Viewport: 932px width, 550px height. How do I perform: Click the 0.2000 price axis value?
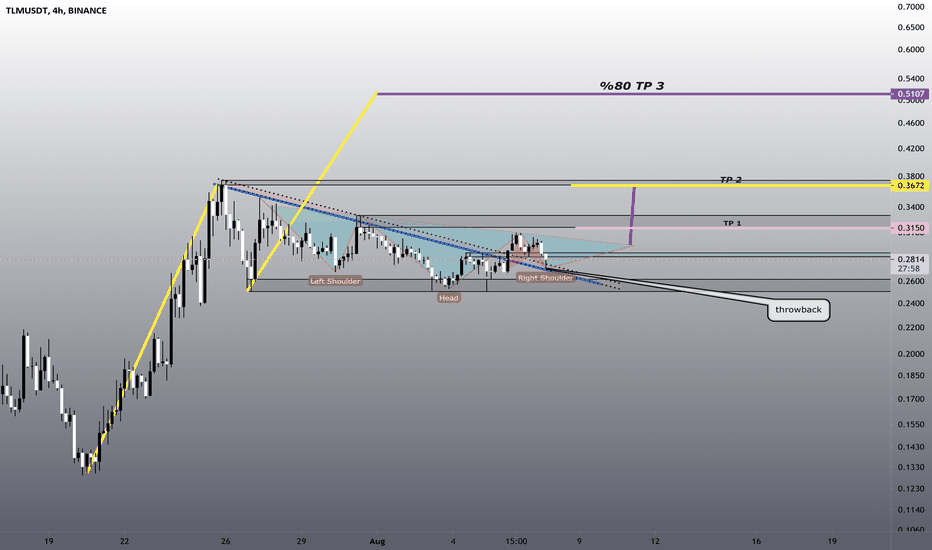point(911,354)
